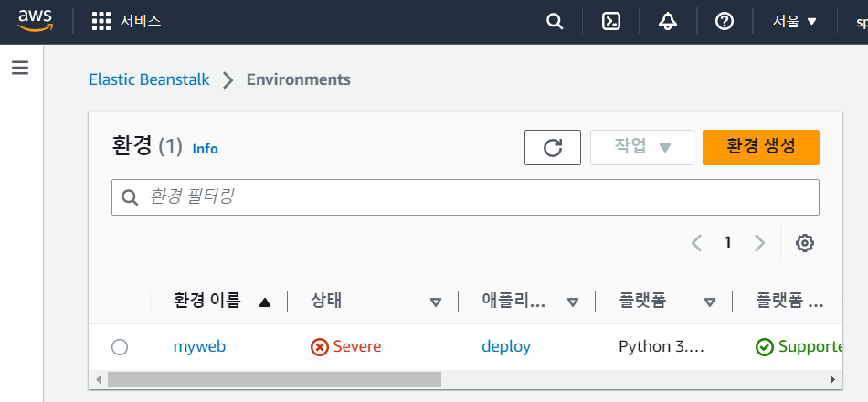This screenshot has height=402, width=868.
Task: Click the Severe status text
Action: tap(357, 346)
